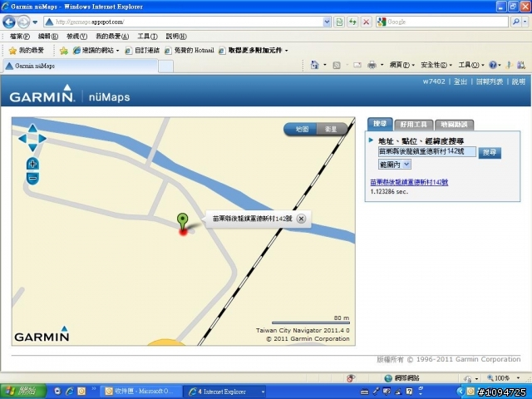
Task: Open the 說明 help link in header
Action: [x=519, y=81]
